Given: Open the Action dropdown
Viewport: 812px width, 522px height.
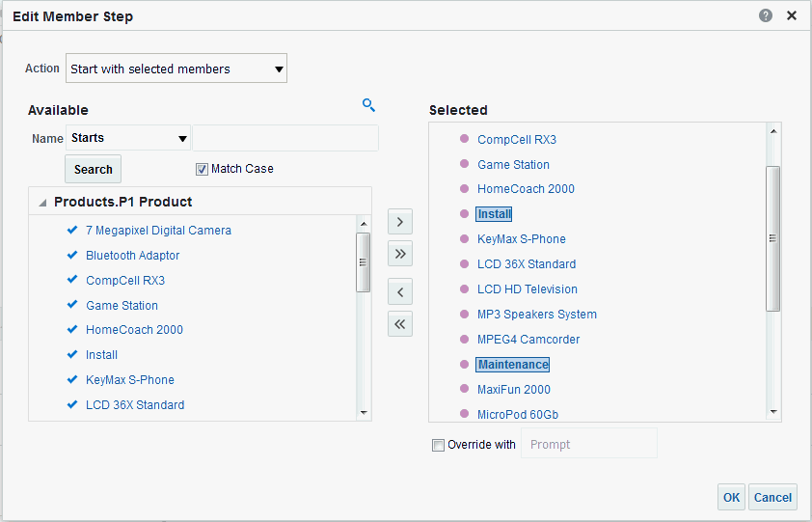Looking at the screenshot, I should 176,69.
